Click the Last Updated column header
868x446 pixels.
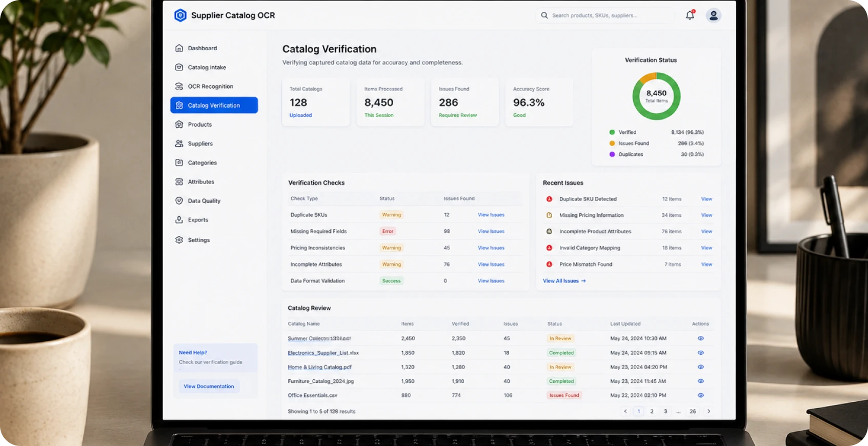[x=625, y=324]
